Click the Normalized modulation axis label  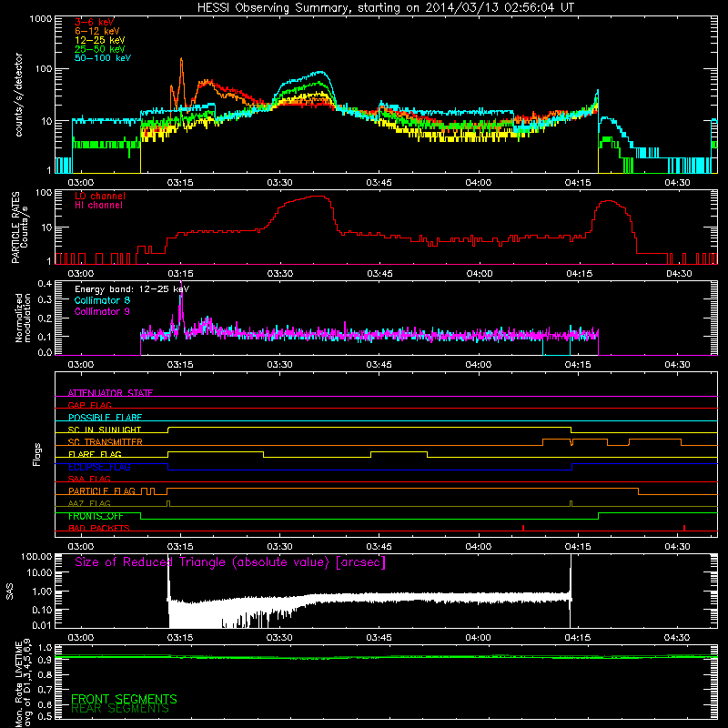(x=23, y=318)
